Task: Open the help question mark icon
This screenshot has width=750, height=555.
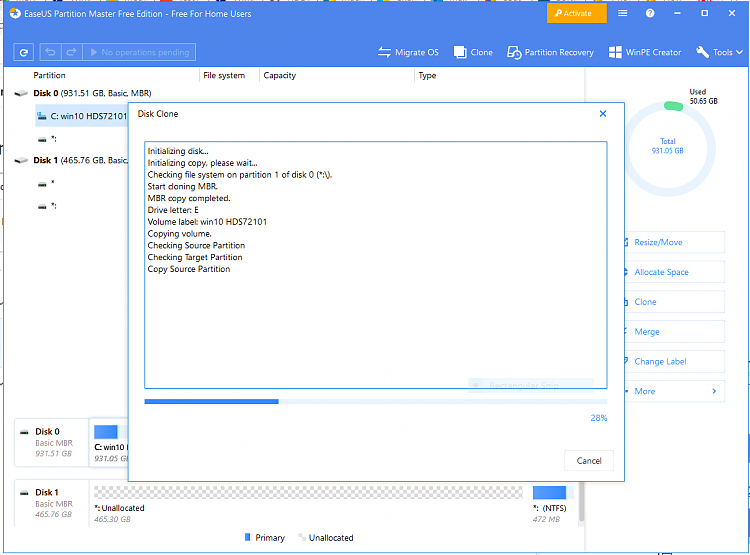Action: coord(650,13)
